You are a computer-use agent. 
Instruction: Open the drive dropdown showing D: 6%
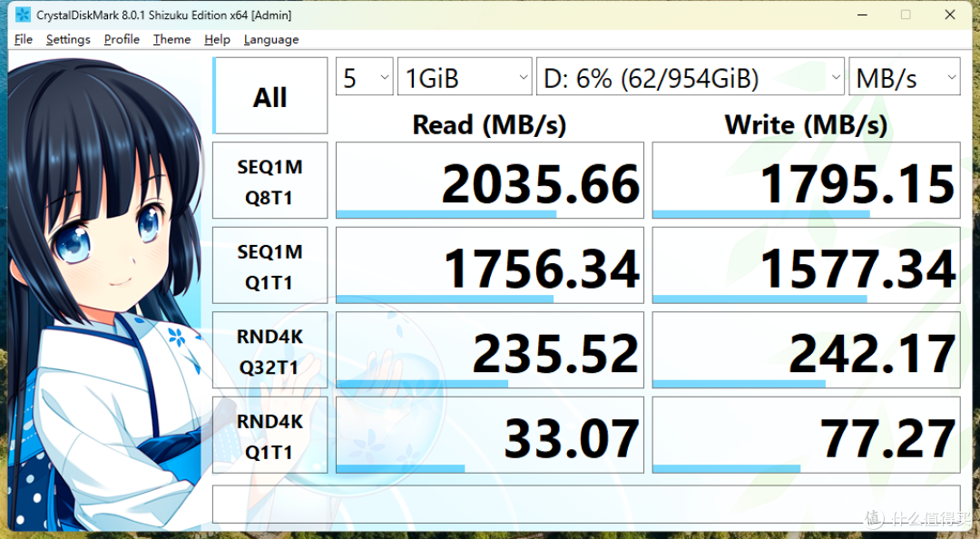coord(690,77)
